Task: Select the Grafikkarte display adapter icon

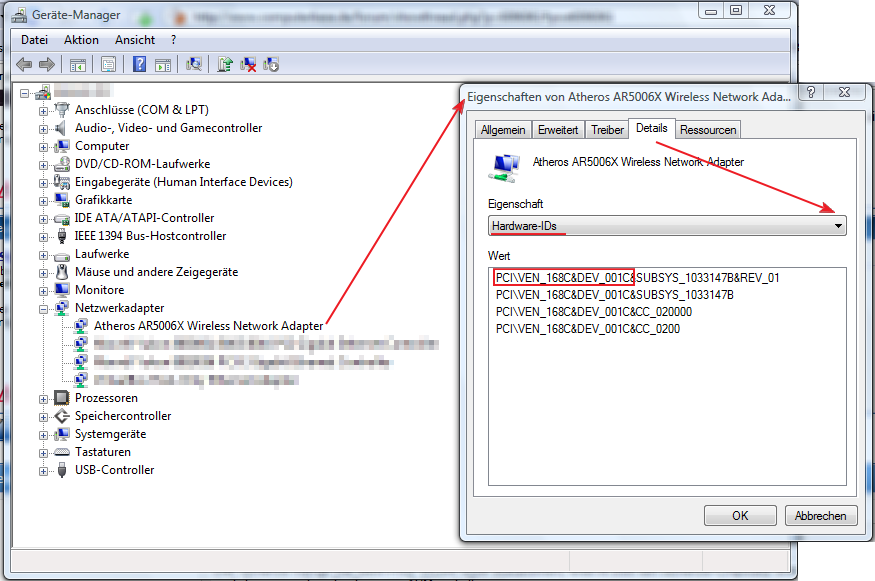Action: point(62,200)
